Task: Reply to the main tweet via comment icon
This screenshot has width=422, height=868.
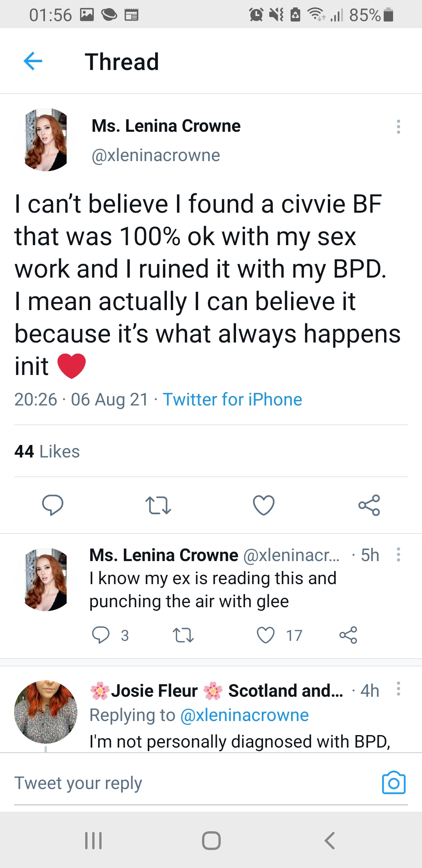Action: pos(53,505)
